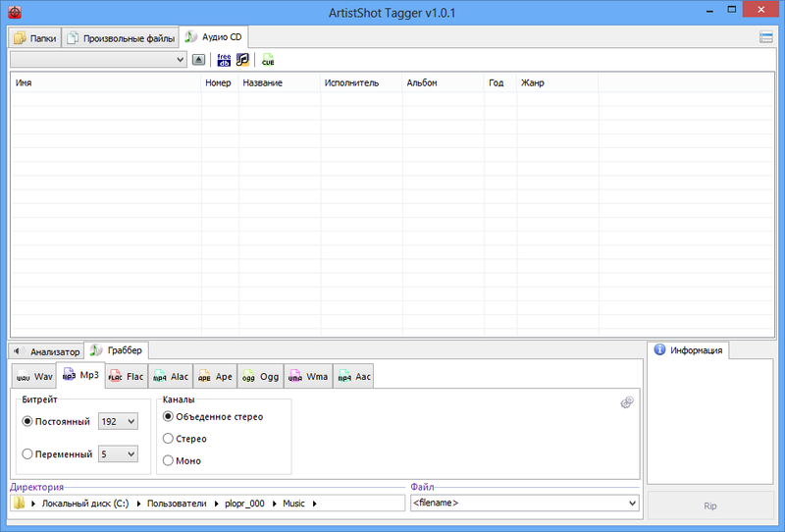Click the music note lookup icon

click(x=242, y=60)
